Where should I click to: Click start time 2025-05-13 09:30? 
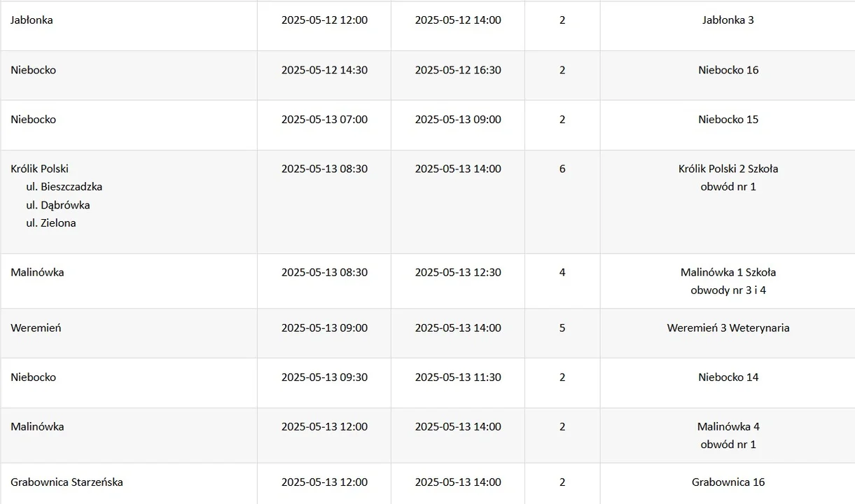tap(324, 377)
